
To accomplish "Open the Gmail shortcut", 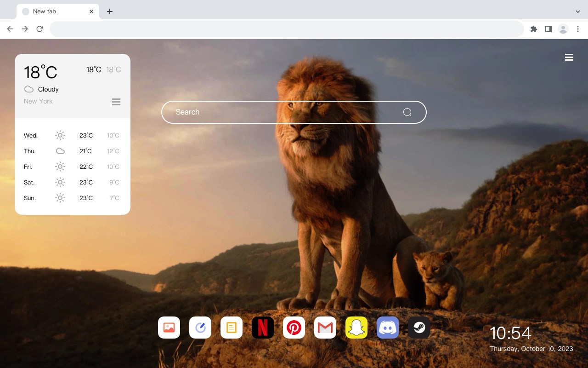I will (325, 328).
